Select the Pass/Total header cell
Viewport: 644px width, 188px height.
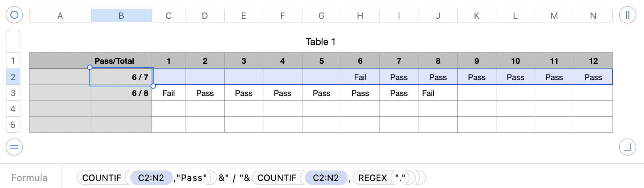(x=121, y=61)
